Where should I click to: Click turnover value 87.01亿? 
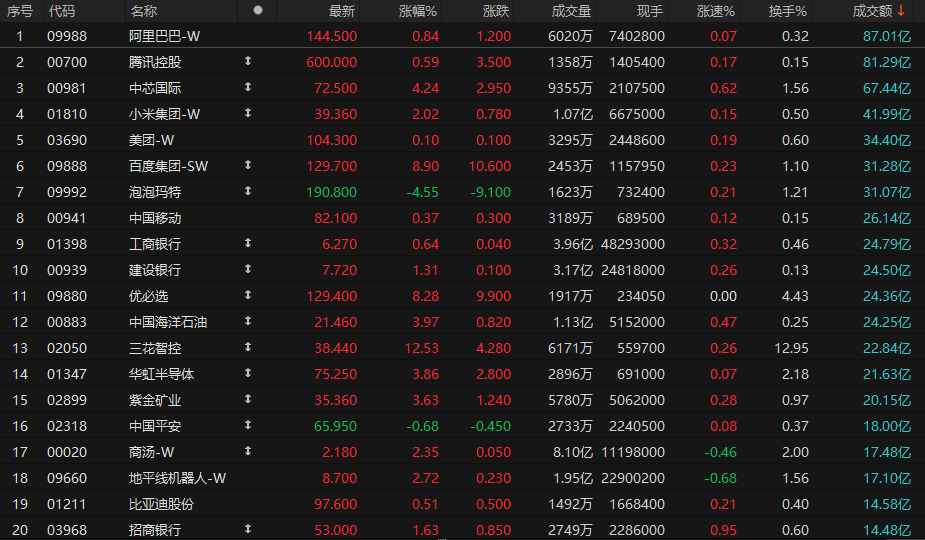pos(887,36)
